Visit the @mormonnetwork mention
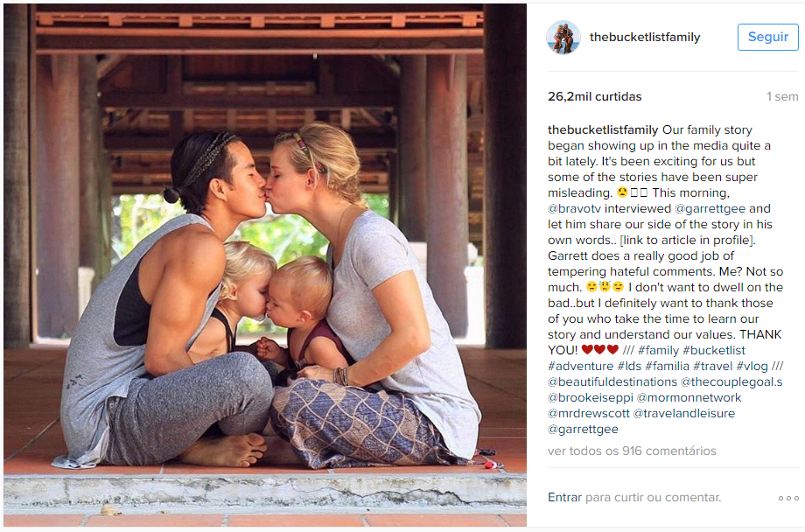The height and width of the screenshot is (532, 805). (689, 397)
